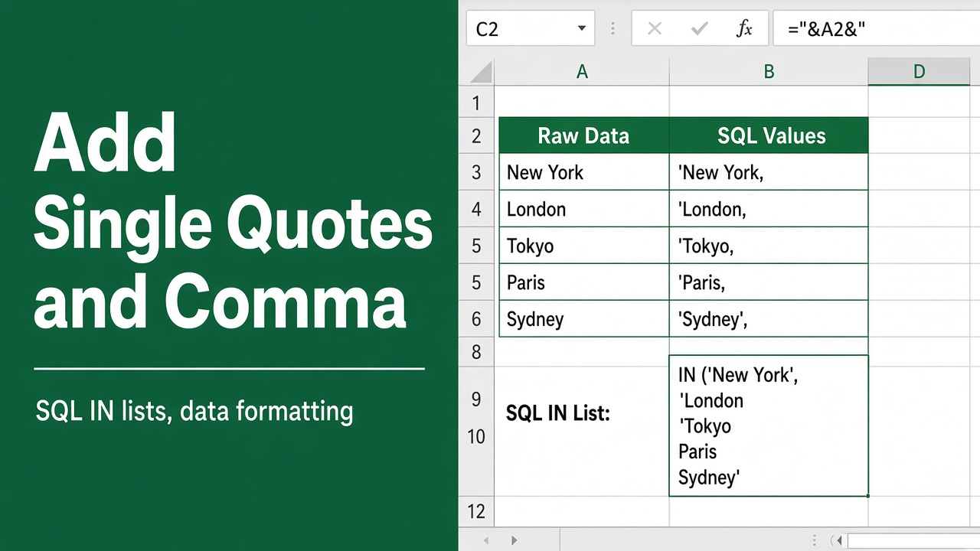Select row 8 header
This screenshot has height=551, width=980.
coord(476,352)
